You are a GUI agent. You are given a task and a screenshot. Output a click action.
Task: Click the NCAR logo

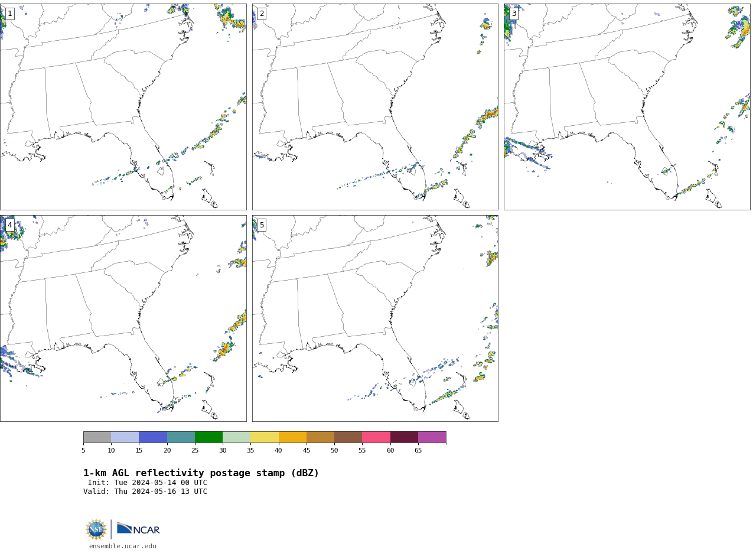click(x=138, y=529)
